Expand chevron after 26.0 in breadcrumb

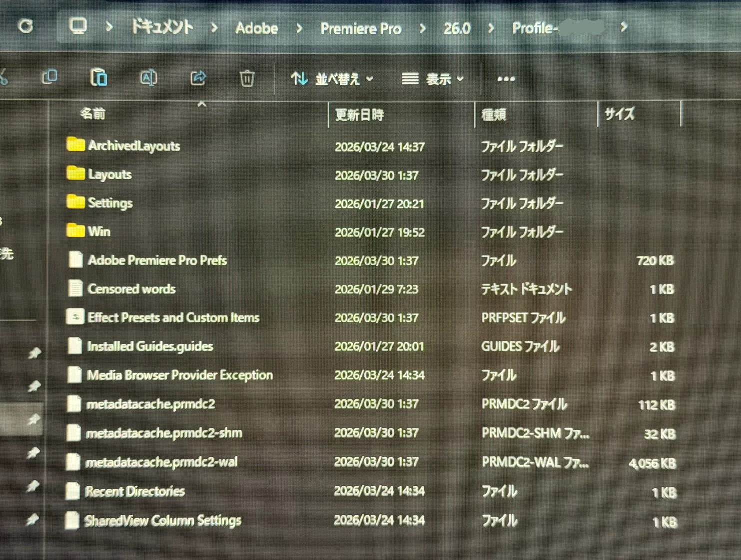click(491, 28)
